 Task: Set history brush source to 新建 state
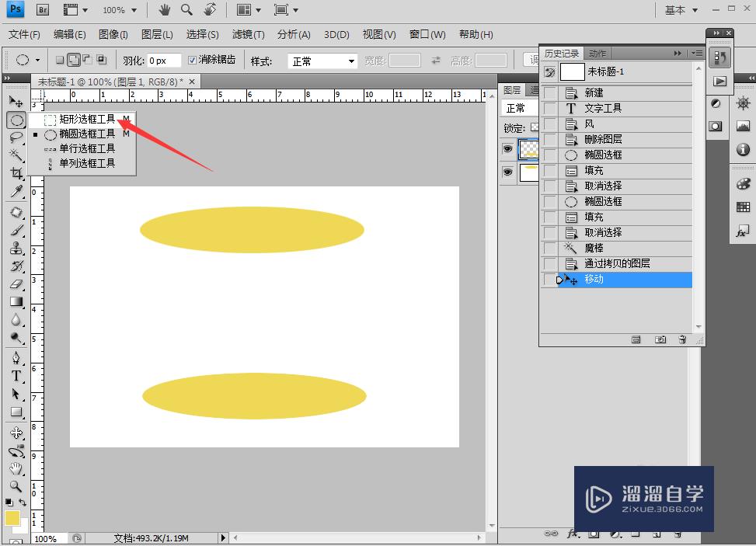point(549,92)
